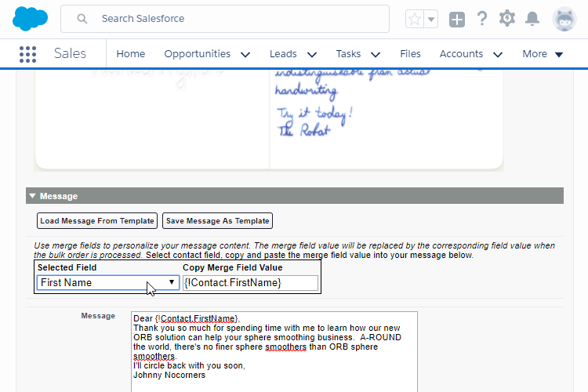Open the More navigation menu
The height and width of the screenshot is (392, 588).
pyautogui.click(x=543, y=54)
